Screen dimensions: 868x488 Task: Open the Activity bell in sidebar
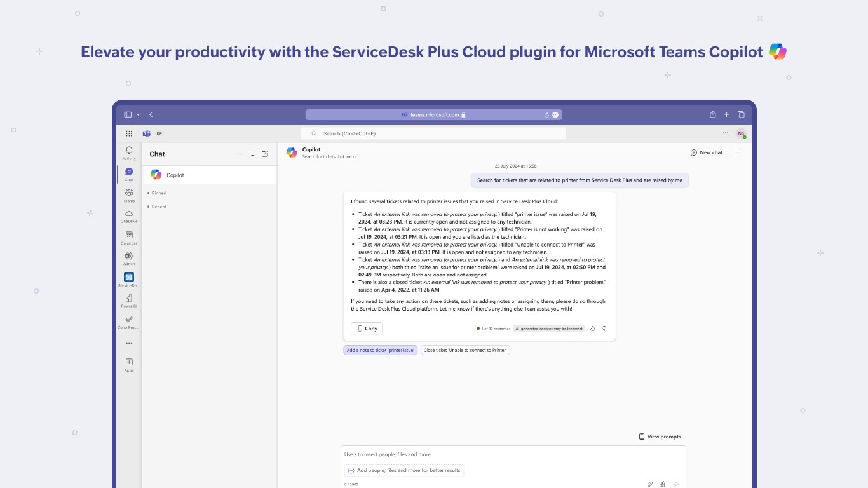pyautogui.click(x=129, y=152)
